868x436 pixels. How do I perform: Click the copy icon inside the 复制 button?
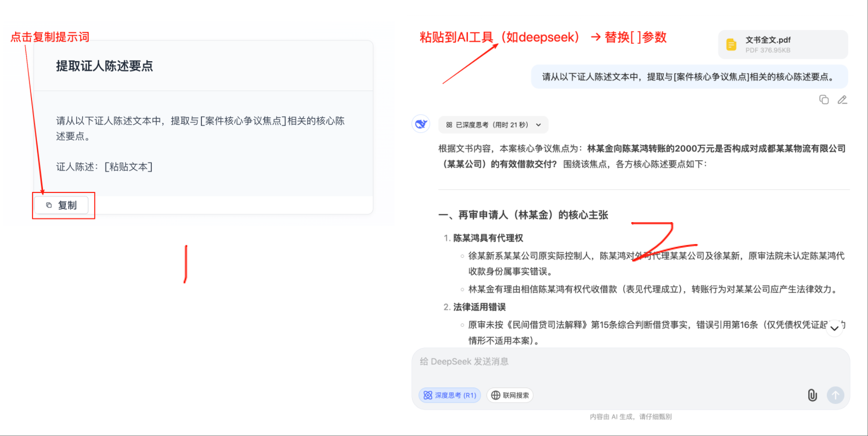[49, 205]
